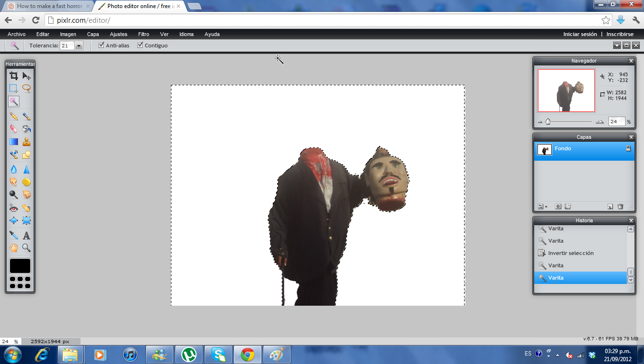This screenshot has width=644, height=364.
Task: Open the Capa menu
Action: pos(93,34)
